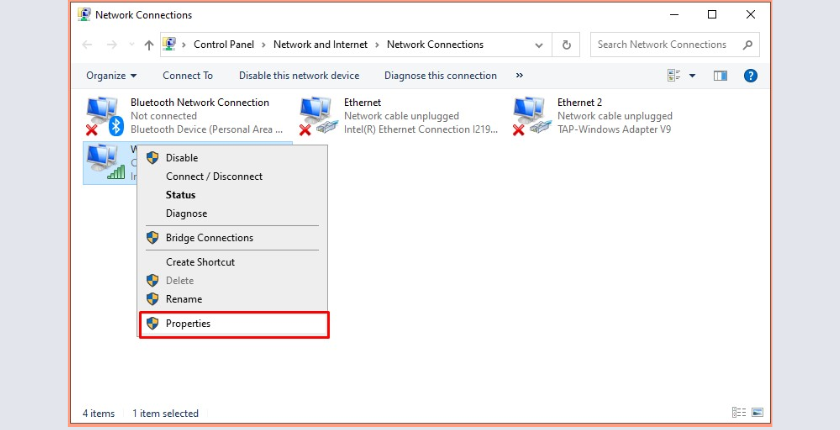The image size is (840, 430).
Task: Switch to details view icon in status bar
Action: (739, 412)
